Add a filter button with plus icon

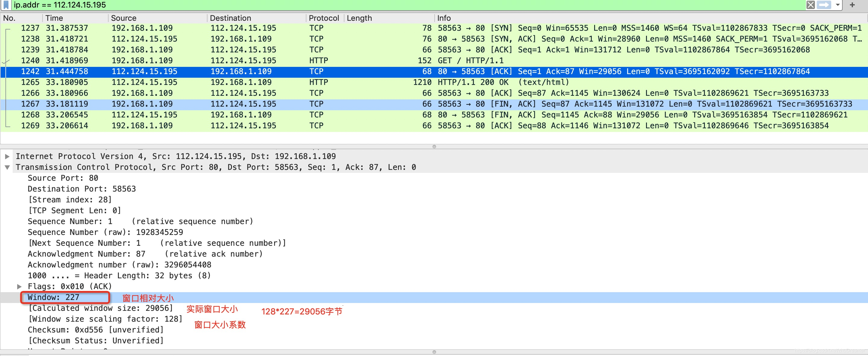click(x=852, y=5)
